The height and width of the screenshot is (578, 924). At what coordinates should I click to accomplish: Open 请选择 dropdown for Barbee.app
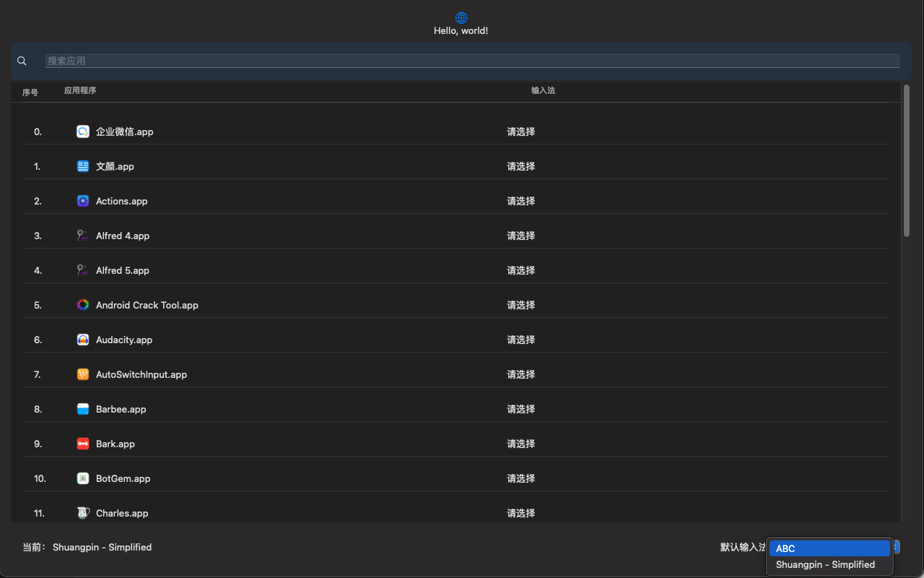pos(520,409)
